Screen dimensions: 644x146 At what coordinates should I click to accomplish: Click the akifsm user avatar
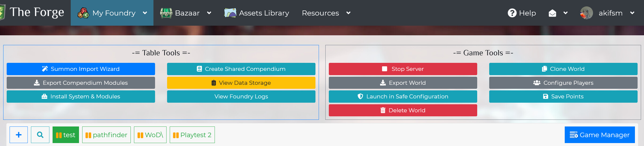point(586,13)
